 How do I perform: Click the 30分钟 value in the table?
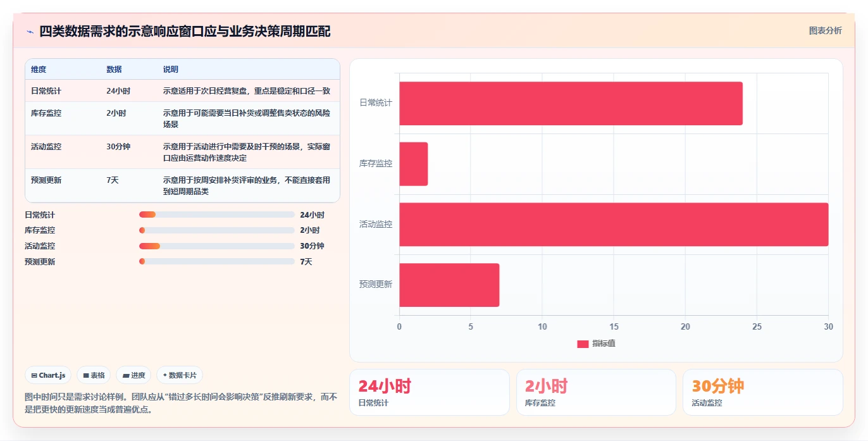pyautogui.click(x=118, y=147)
